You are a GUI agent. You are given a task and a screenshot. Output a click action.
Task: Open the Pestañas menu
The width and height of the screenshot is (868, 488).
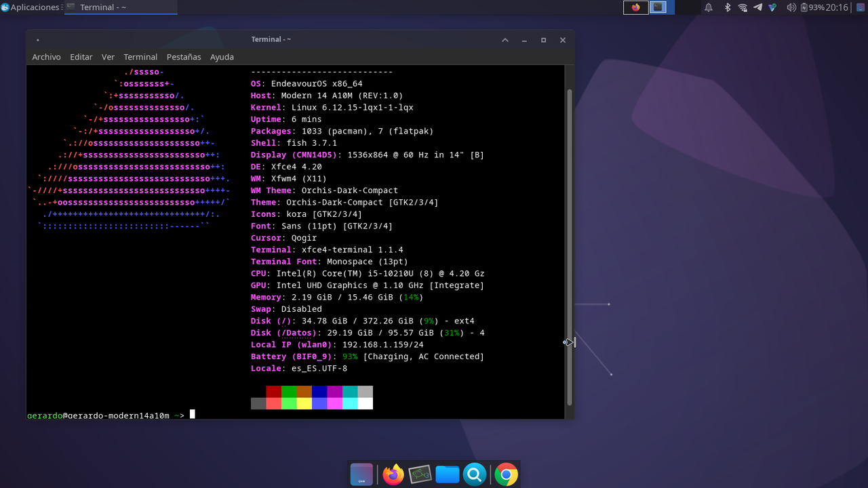pyautogui.click(x=184, y=57)
